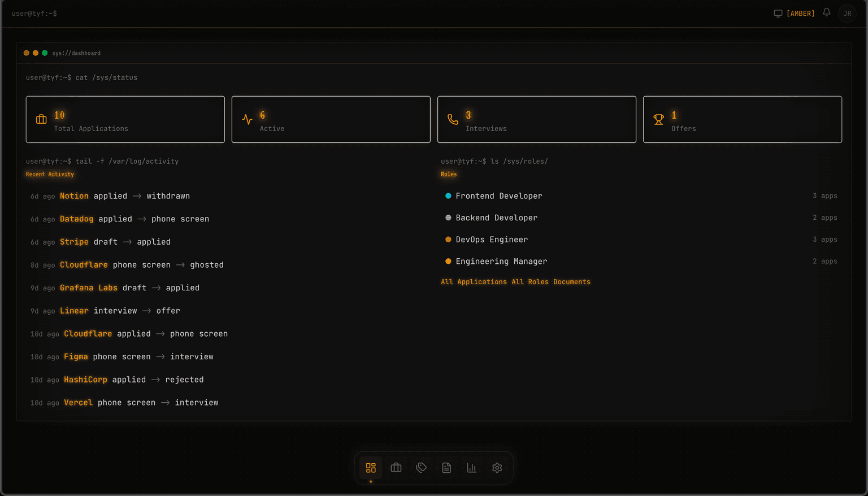This screenshot has width=868, height=496.
Task: Click the green traffic light dot on the dashboard window
Action: pos(45,52)
